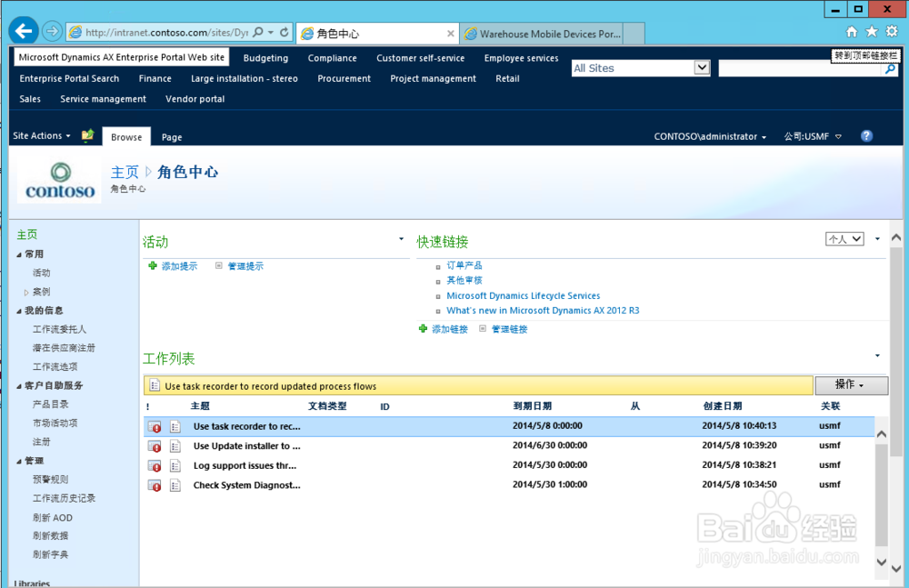Collapse the 客户自助服务 navigation section
The width and height of the screenshot is (909, 588).
coord(19,386)
